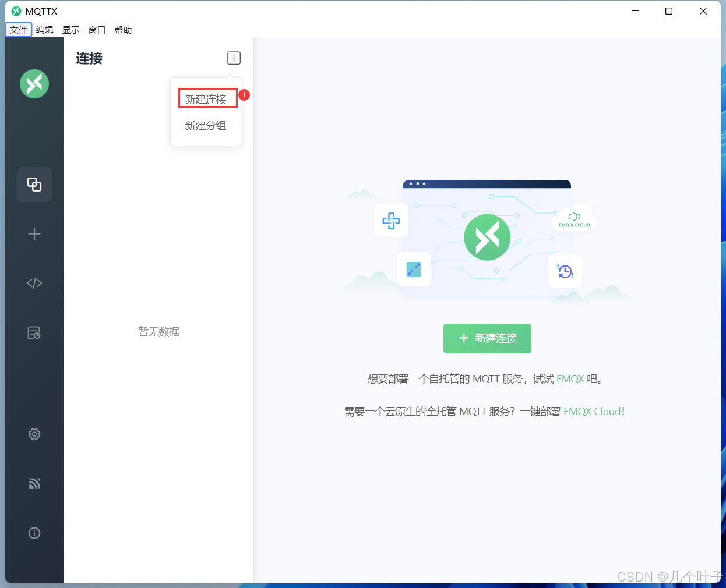
Task: Open the Script page code icon
Action: [34, 283]
